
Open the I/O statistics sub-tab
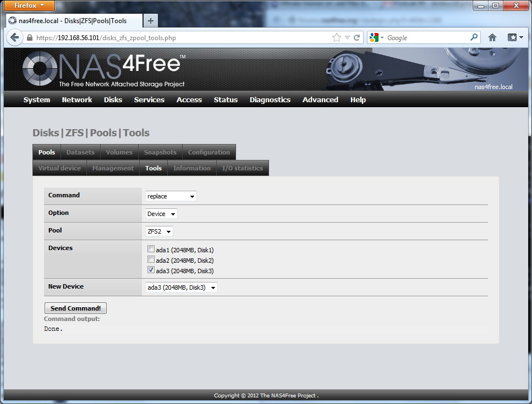[242, 168]
